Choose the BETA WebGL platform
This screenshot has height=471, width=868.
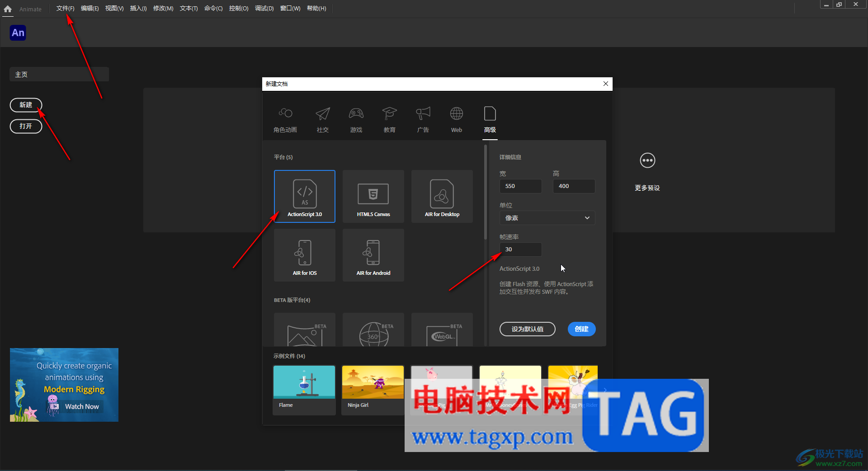(x=442, y=330)
